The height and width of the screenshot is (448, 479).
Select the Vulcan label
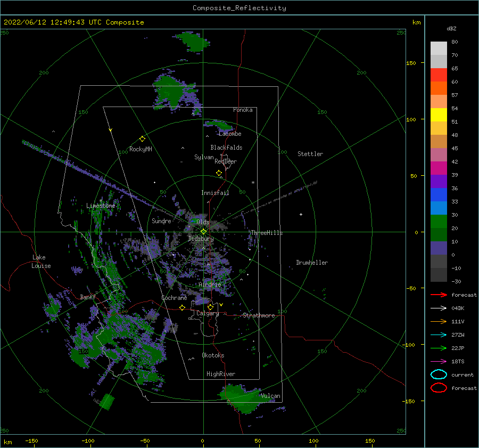coord(270,396)
